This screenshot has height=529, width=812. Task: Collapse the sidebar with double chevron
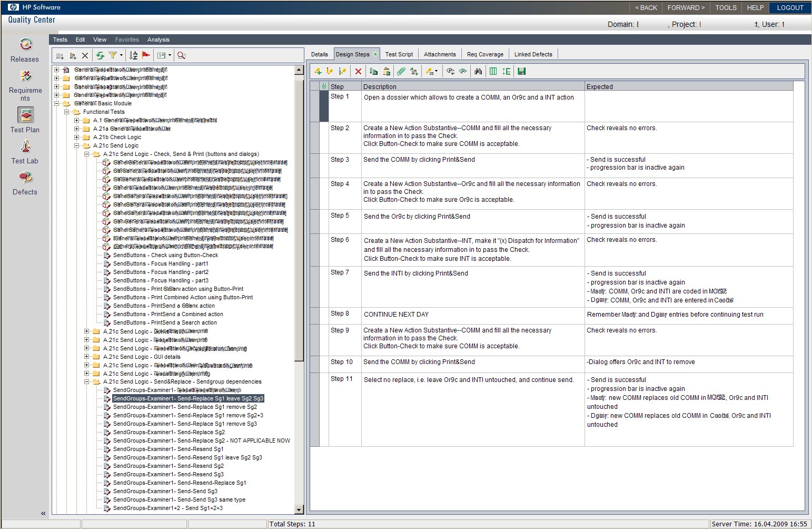[x=43, y=513]
